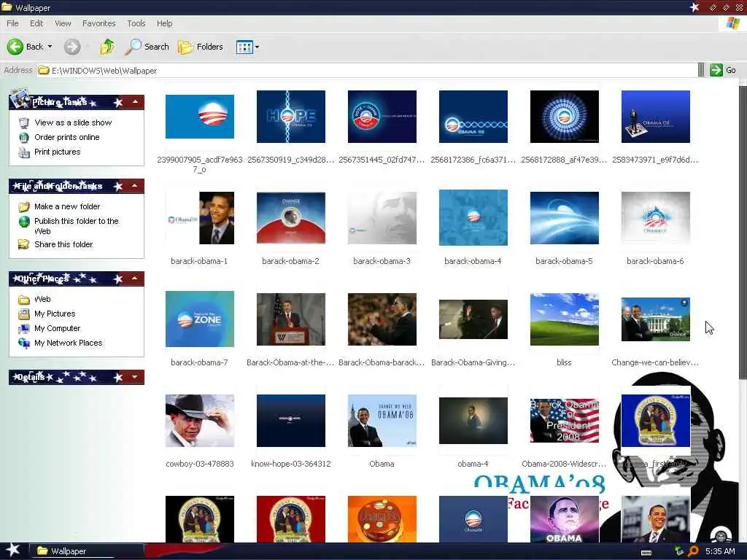Collapse the Other Places panel

(135, 279)
